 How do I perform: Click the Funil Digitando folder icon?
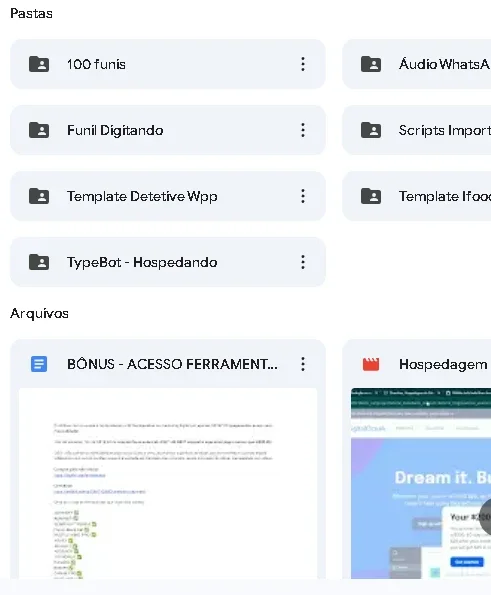[39, 130]
